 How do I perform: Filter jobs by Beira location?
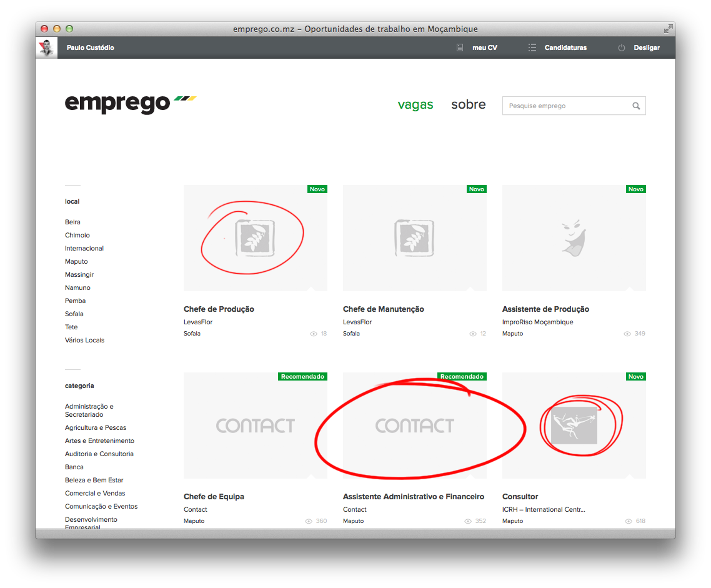[72, 222]
